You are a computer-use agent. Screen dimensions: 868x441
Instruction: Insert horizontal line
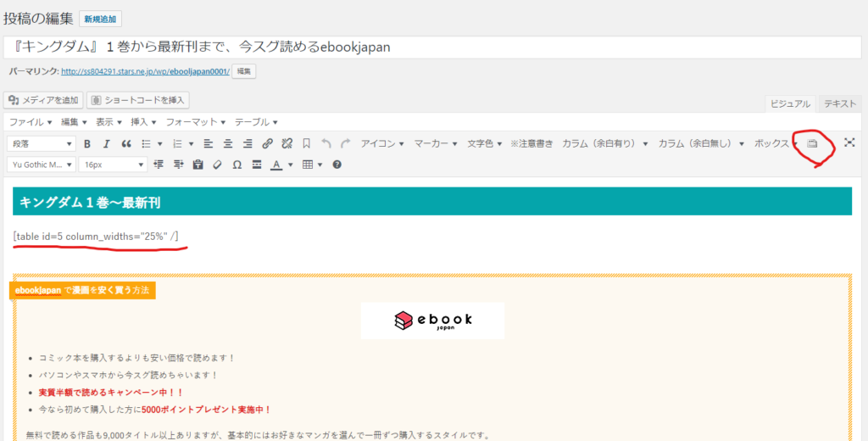point(256,165)
